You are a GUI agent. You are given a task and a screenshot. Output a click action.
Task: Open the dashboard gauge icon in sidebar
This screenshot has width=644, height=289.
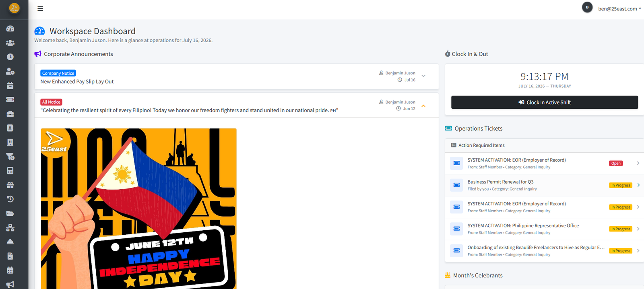(10, 29)
